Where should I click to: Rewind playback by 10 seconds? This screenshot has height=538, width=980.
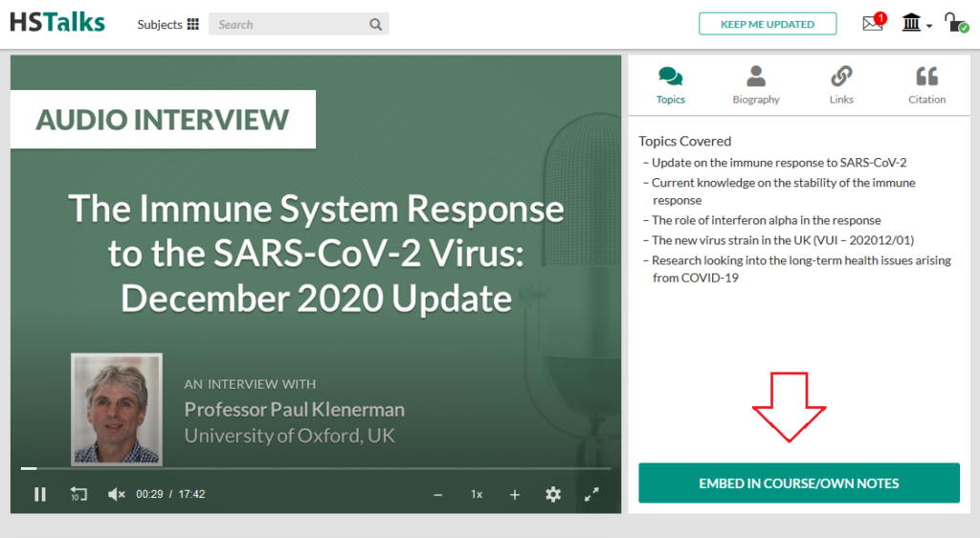coord(78,494)
